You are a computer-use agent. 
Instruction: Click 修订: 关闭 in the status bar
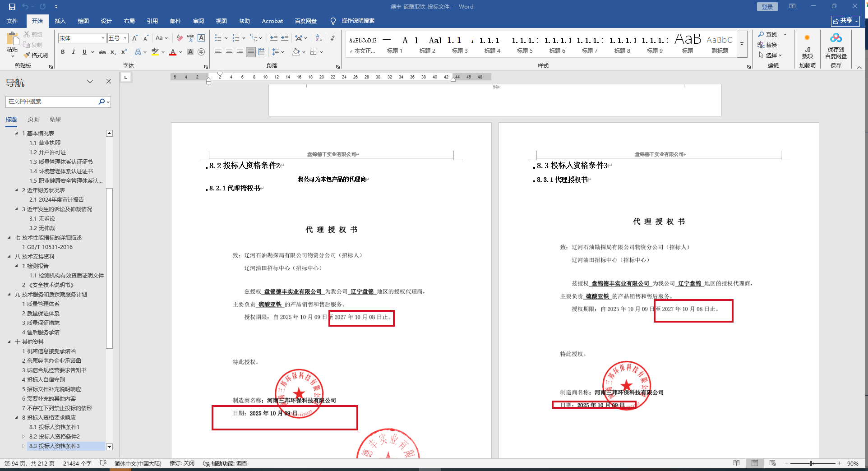point(182,463)
